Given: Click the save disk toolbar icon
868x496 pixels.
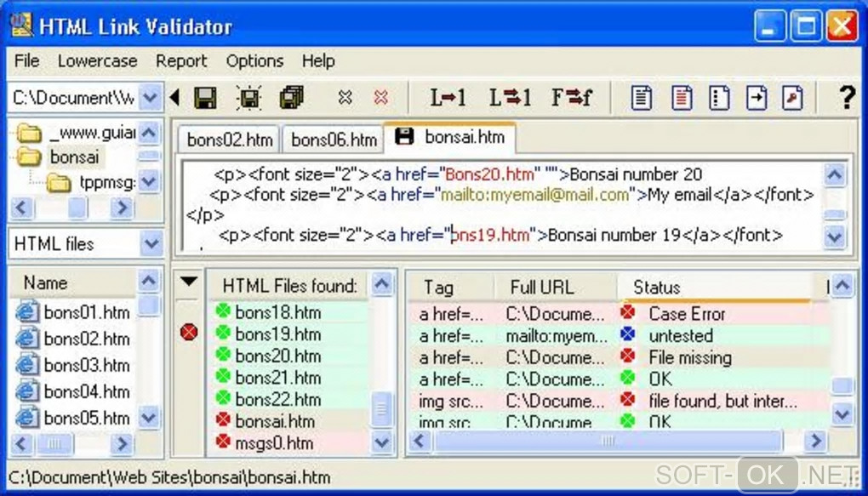Looking at the screenshot, I should click(x=205, y=98).
